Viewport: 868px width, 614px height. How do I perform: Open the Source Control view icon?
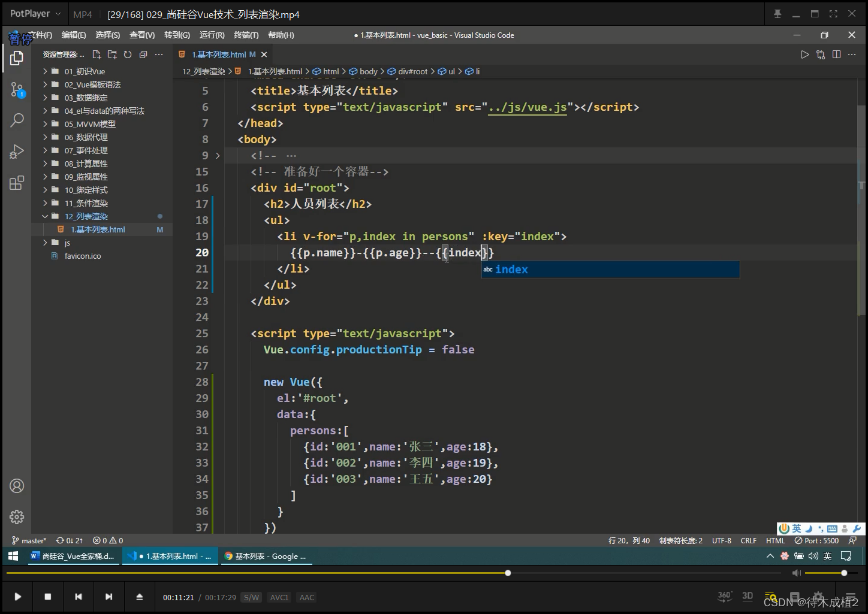click(17, 90)
